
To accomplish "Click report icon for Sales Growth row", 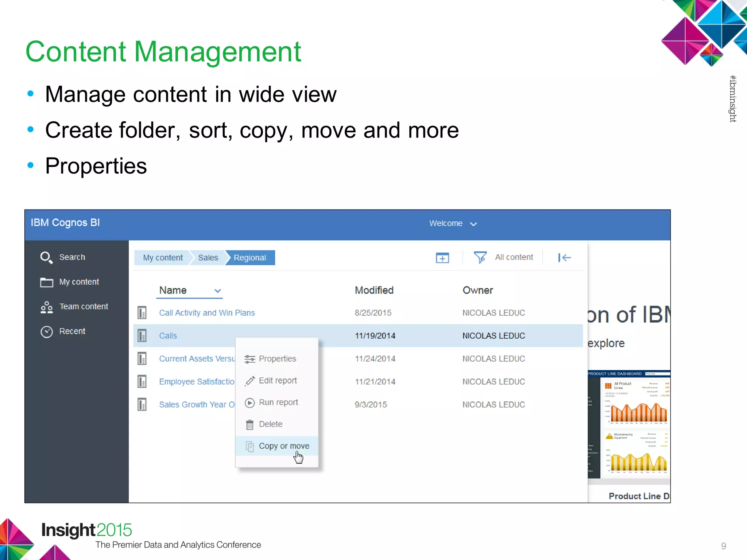I will coord(142,404).
